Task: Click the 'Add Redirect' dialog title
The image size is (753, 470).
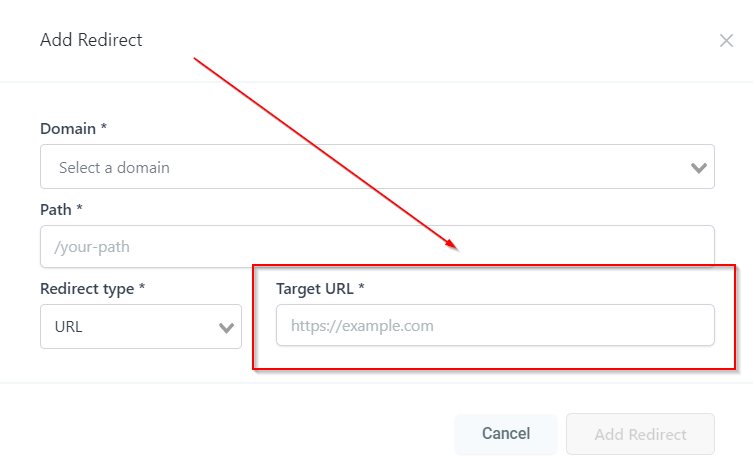Action: click(91, 40)
